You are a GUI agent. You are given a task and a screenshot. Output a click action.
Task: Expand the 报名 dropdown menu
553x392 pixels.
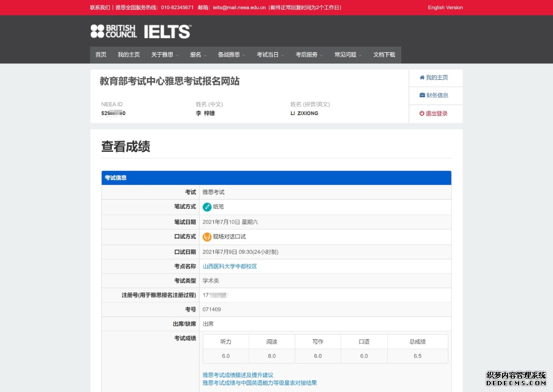198,55
